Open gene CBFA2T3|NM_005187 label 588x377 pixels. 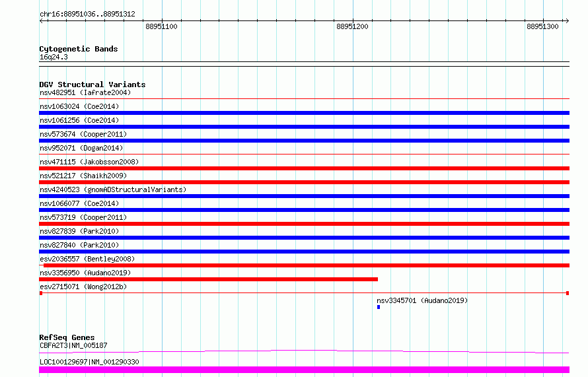(x=73, y=345)
